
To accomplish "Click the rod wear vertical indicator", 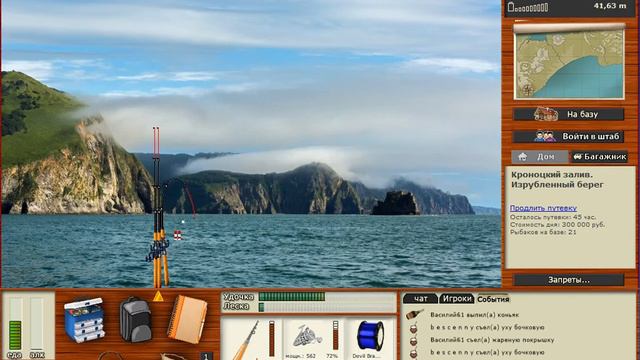I will [272, 339].
